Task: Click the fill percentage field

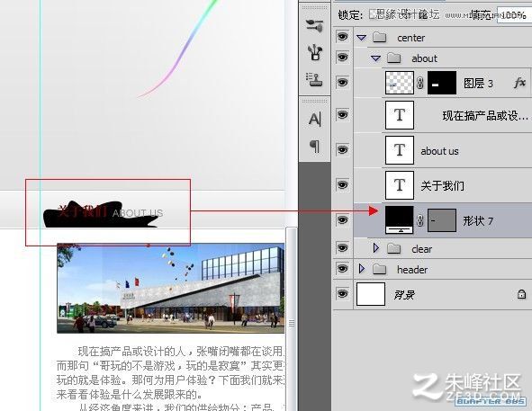Action: [x=514, y=15]
